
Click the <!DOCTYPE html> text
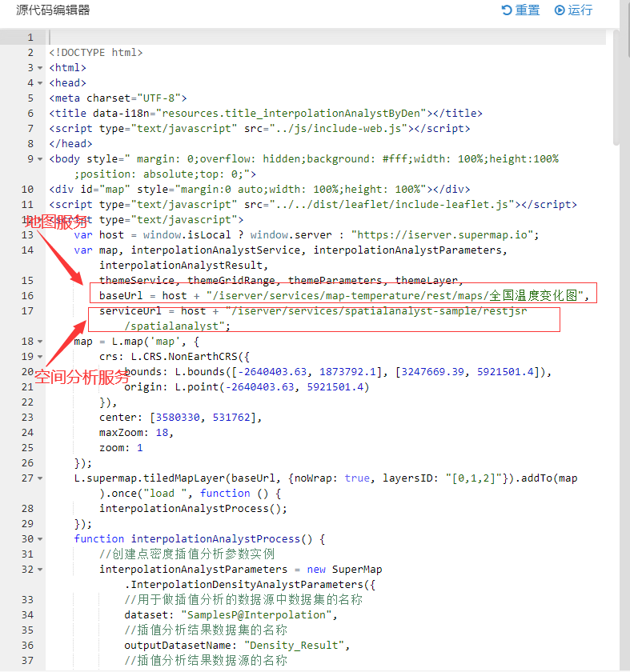coord(95,53)
